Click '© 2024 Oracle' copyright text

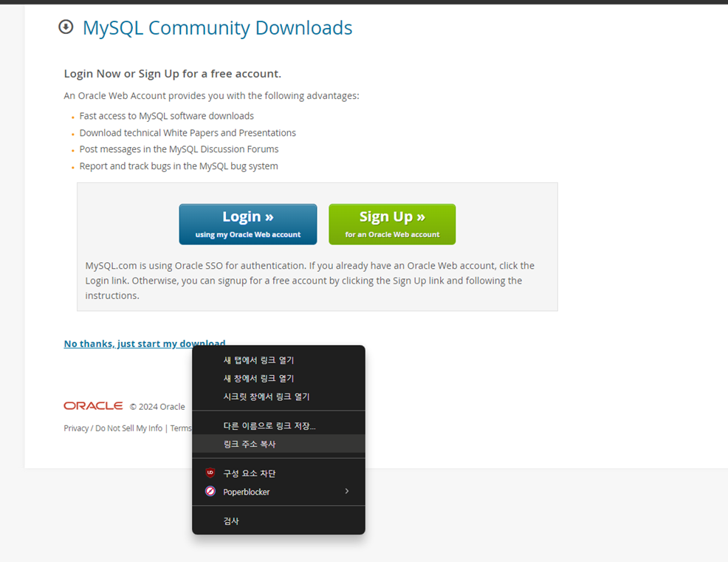tap(157, 406)
